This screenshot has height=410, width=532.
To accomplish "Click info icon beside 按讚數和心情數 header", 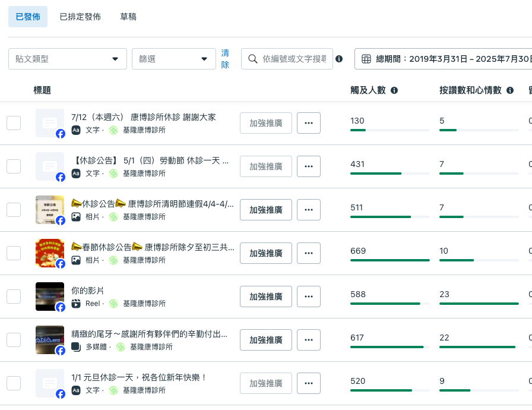I will tap(510, 90).
